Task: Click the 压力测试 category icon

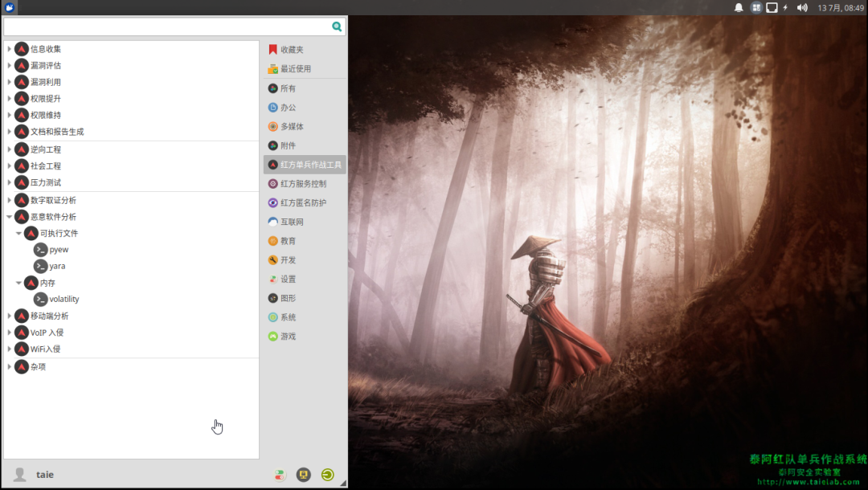Action: point(22,182)
